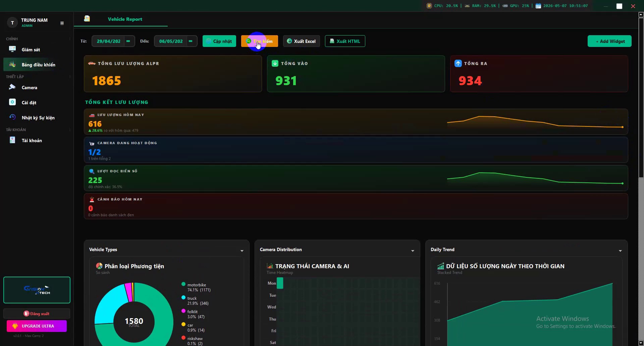
Task: Export report with Xuất Excel
Action: coord(302,41)
